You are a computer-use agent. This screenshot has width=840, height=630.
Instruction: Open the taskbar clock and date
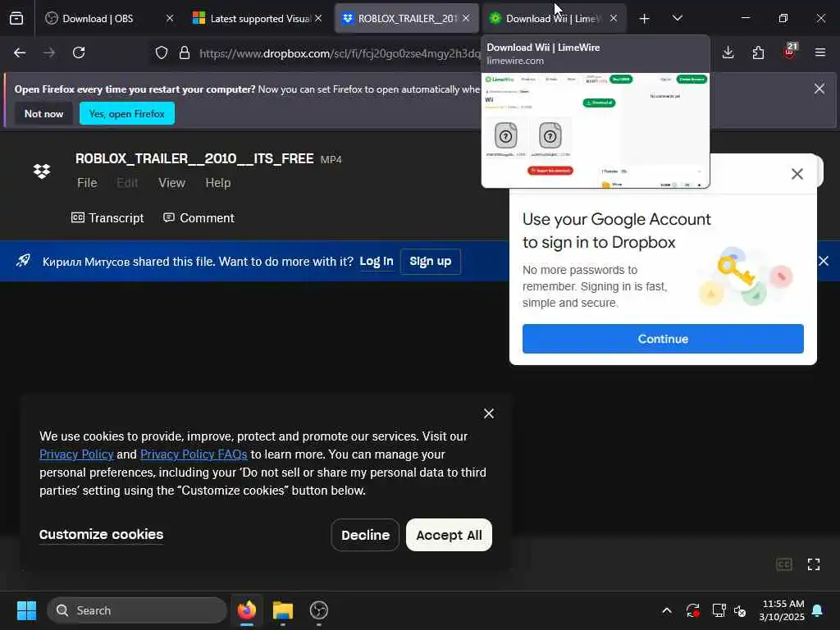pos(782,610)
